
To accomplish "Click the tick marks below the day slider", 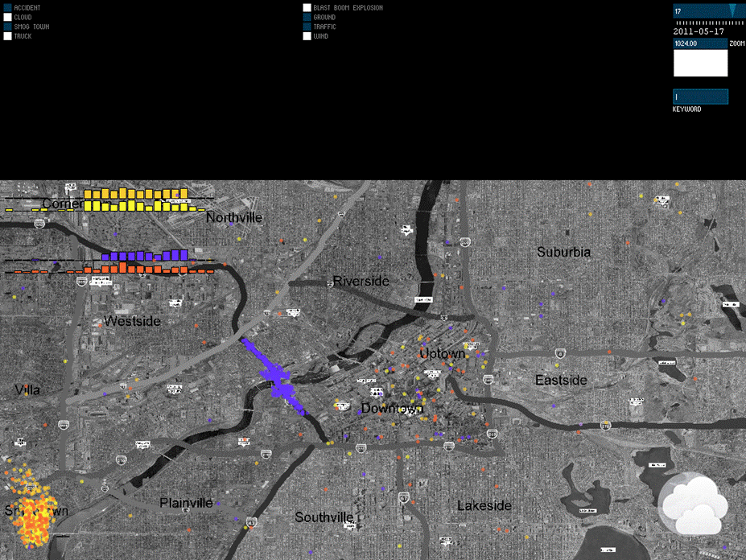I will 700,22.
